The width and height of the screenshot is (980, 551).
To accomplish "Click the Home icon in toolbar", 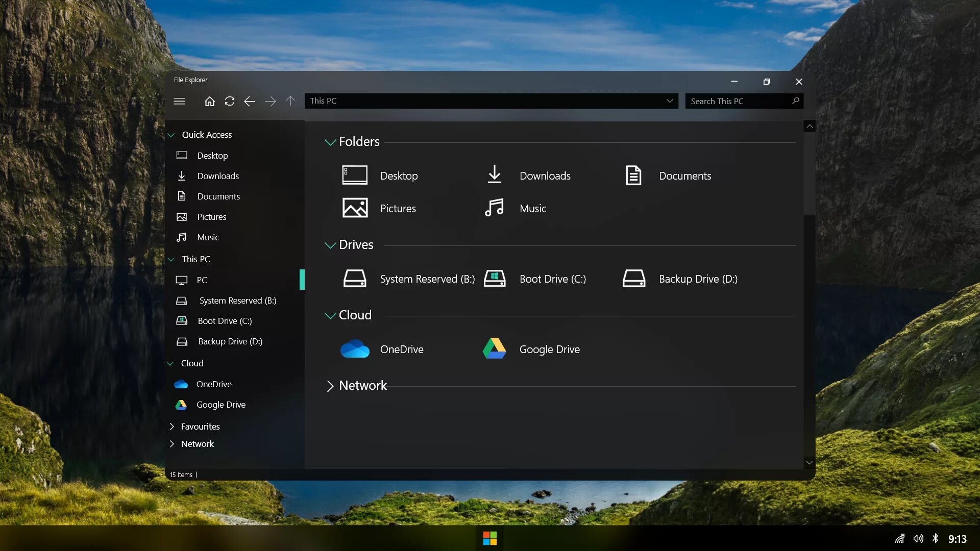I will (x=209, y=101).
